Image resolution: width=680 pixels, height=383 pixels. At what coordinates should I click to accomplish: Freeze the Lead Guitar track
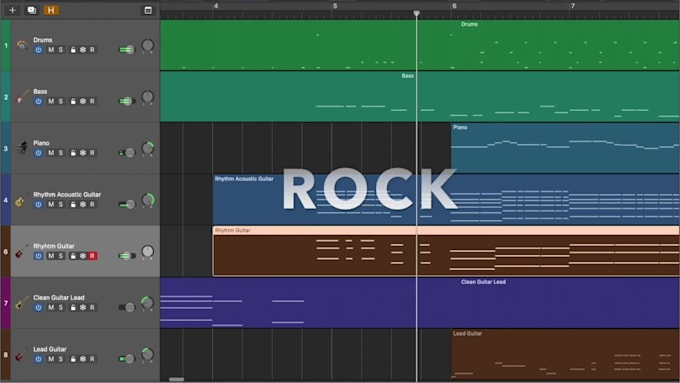tap(83, 359)
